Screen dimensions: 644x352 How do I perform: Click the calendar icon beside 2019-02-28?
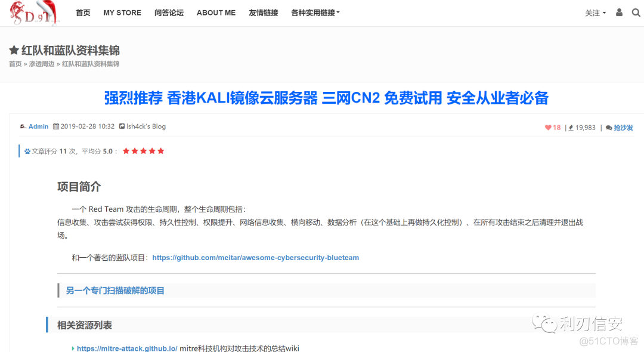coord(56,126)
